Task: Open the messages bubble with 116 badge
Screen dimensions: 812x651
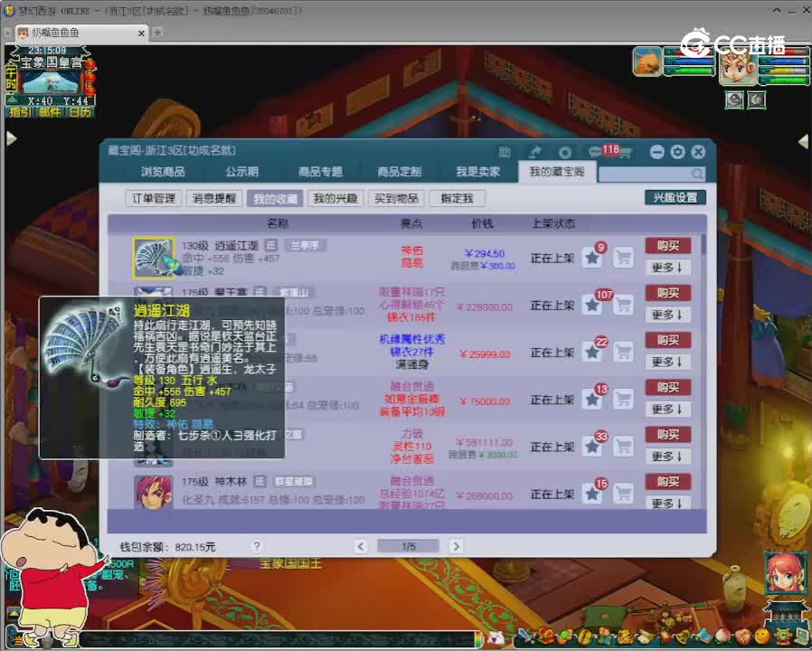Action: [x=594, y=152]
